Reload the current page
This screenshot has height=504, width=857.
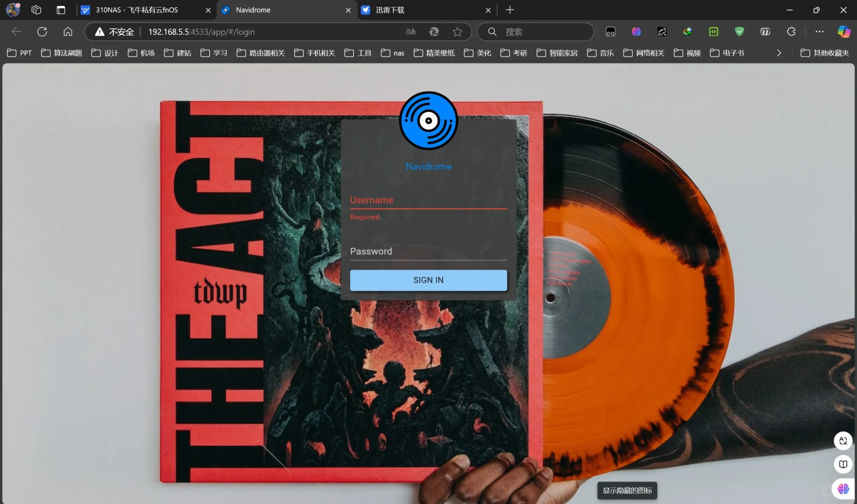(42, 32)
